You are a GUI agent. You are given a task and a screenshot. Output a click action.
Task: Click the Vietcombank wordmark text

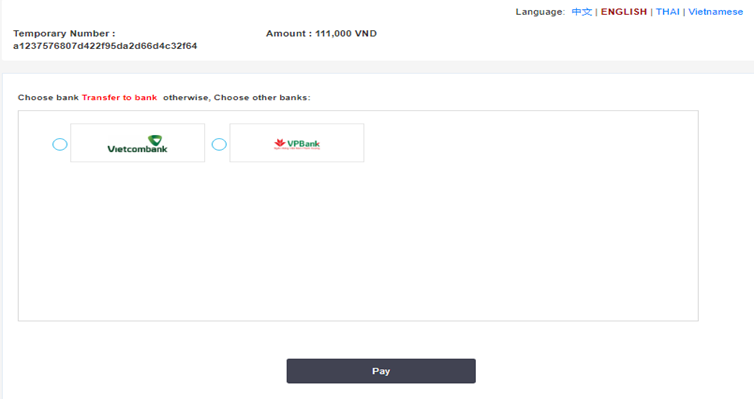tap(138, 149)
